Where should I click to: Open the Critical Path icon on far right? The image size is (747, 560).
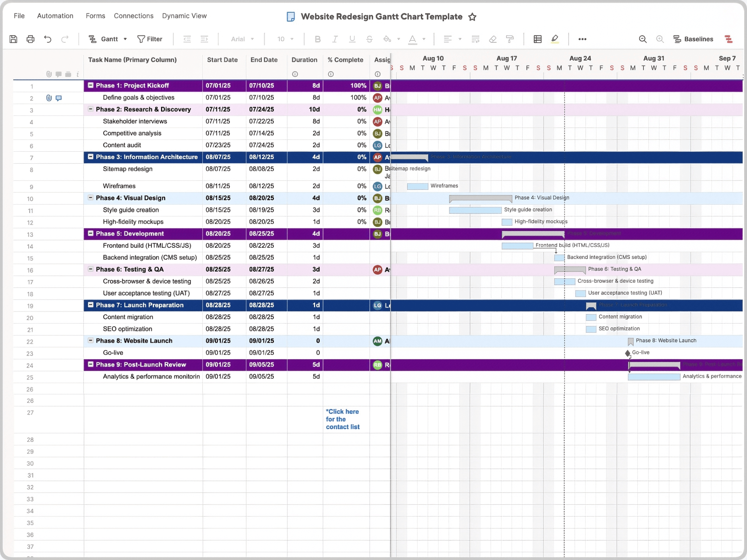(729, 39)
